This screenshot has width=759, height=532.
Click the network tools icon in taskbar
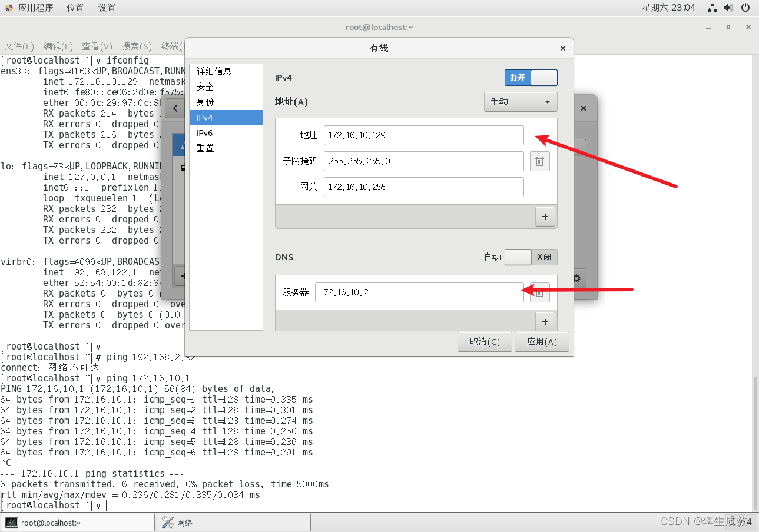[168, 523]
